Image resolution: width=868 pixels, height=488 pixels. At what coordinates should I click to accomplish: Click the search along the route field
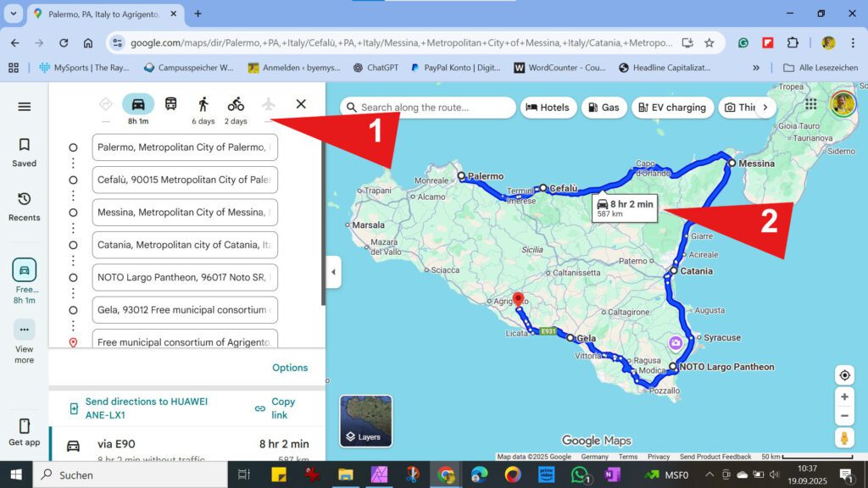[x=428, y=108]
